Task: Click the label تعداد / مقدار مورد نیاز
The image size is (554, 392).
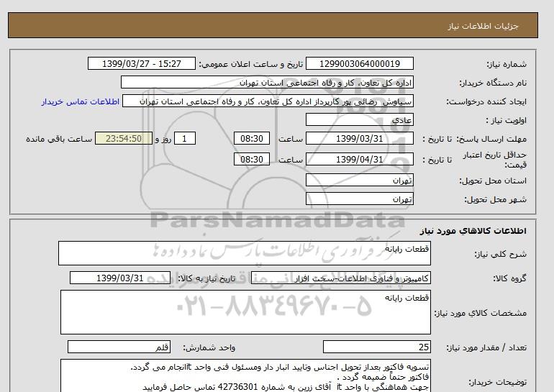Action: pos(486,348)
